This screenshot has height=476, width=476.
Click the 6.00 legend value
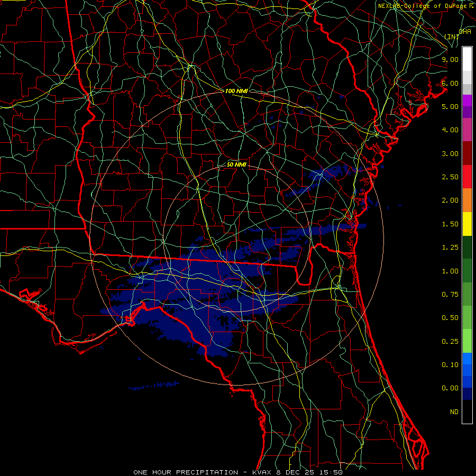coord(450,83)
